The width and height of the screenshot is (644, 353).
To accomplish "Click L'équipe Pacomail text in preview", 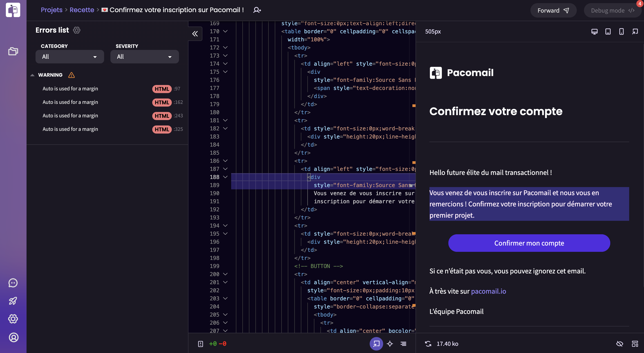I will click(456, 311).
